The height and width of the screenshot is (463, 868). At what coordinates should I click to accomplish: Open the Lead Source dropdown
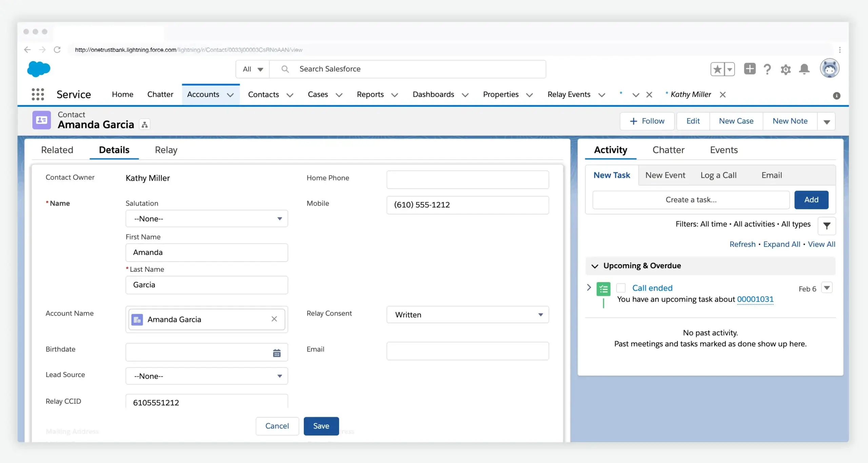[206, 376]
